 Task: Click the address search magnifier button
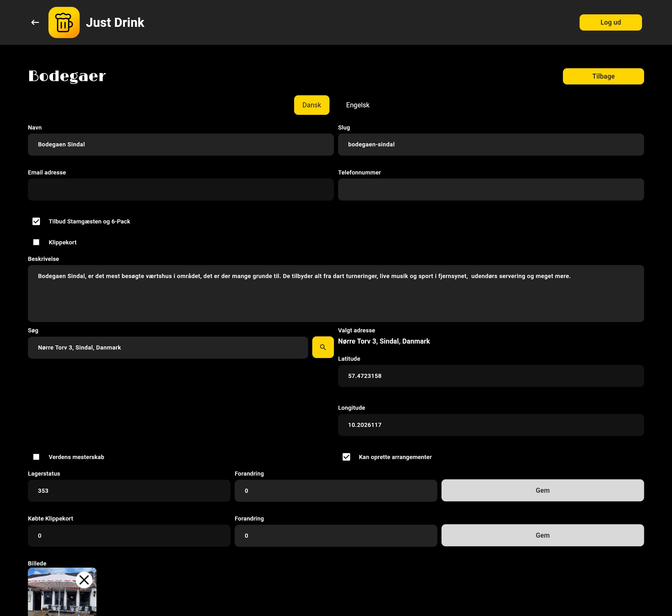[x=323, y=347]
